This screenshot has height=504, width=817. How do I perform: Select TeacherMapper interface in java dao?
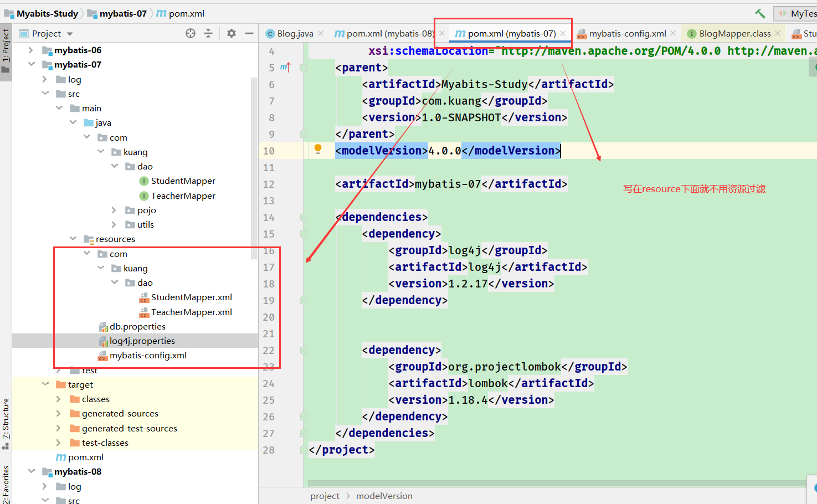(183, 196)
